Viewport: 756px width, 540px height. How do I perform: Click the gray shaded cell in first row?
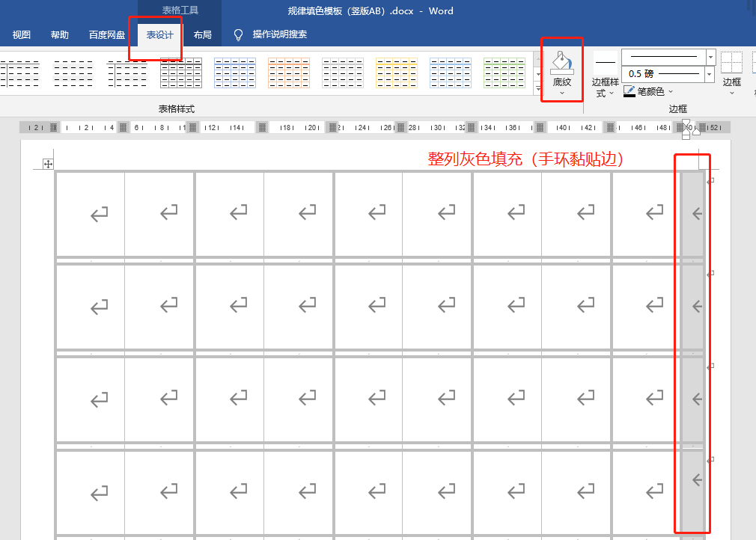[x=693, y=214]
